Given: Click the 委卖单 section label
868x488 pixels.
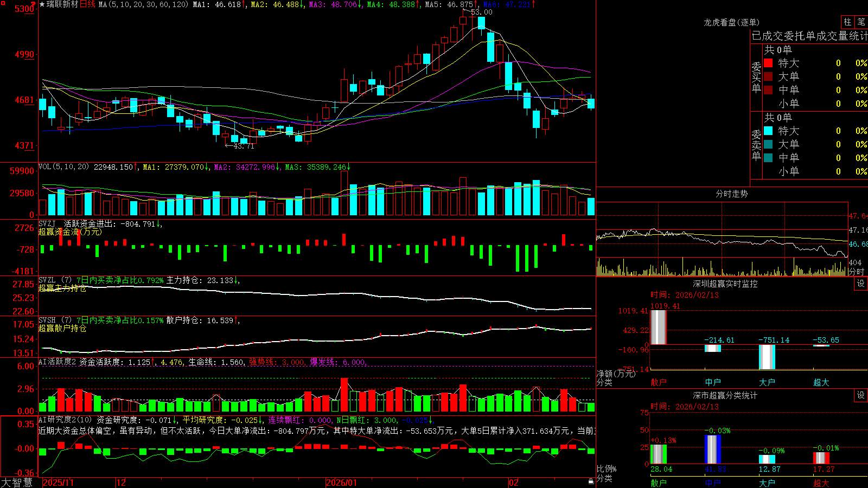Looking at the screenshot, I should tap(756, 144).
